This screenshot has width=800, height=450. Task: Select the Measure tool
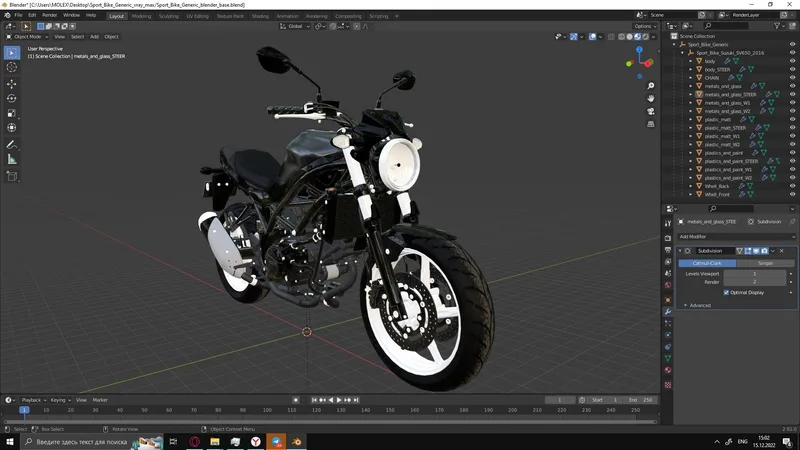point(12,160)
